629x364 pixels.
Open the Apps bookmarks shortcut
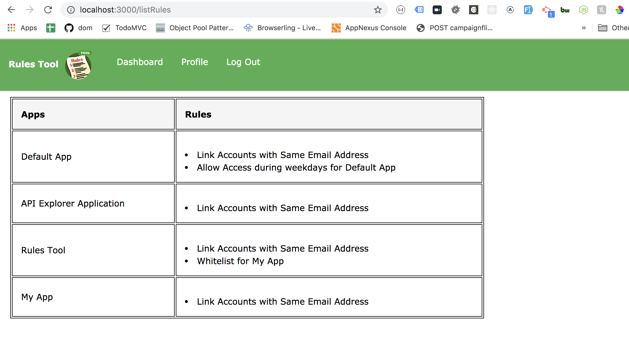(x=22, y=28)
